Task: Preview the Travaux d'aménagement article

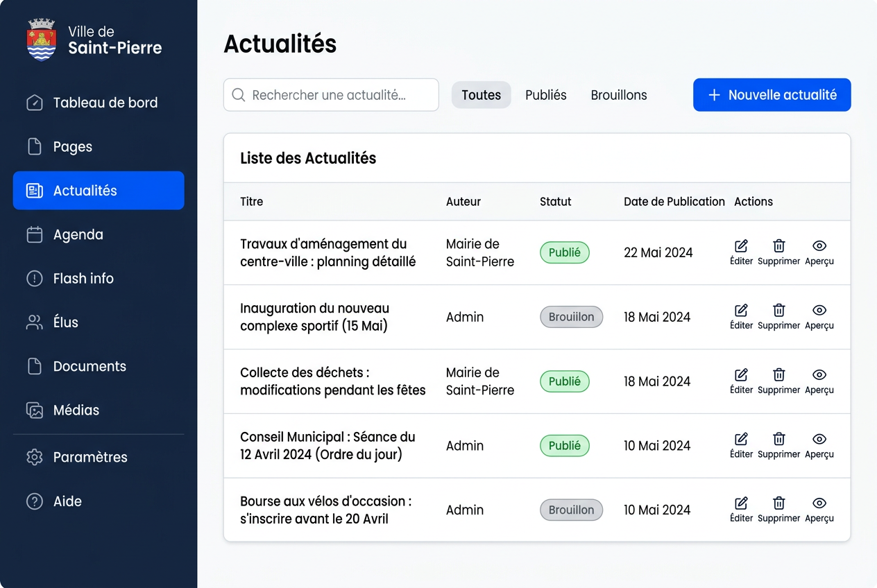Action: tap(819, 252)
